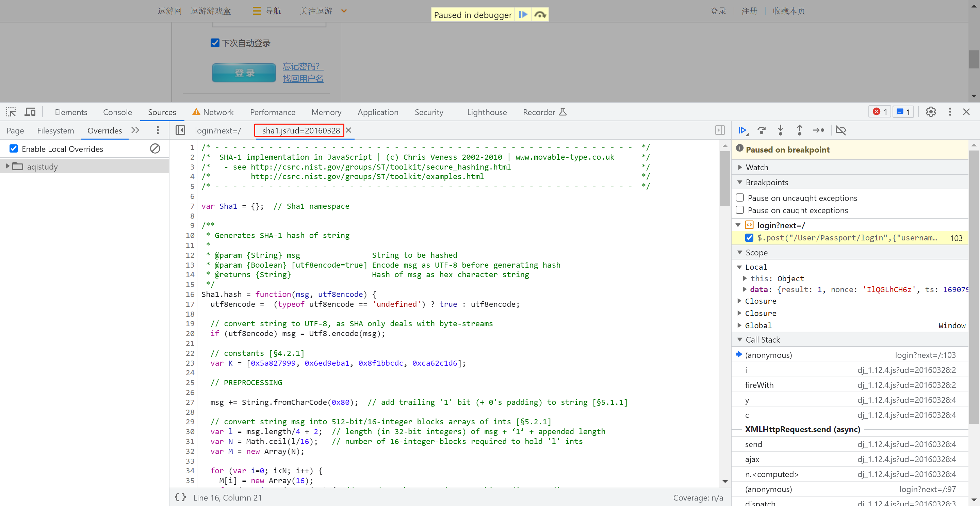Enable Pause on uncaught exceptions
This screenshot has height=506, width=980.
click(740, 197)
